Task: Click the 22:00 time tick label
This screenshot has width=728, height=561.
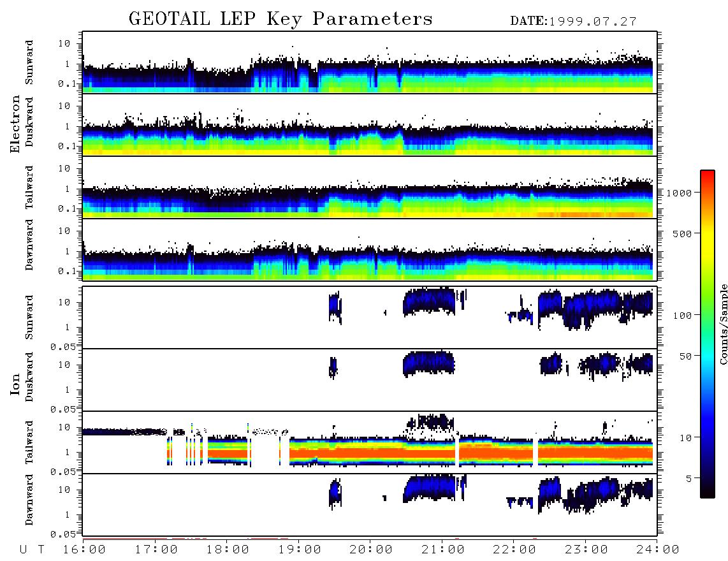Action: tap(515, 550)
